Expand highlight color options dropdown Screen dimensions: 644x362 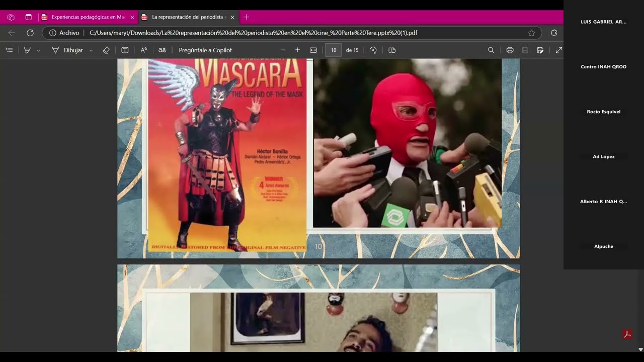coord(38,50)
